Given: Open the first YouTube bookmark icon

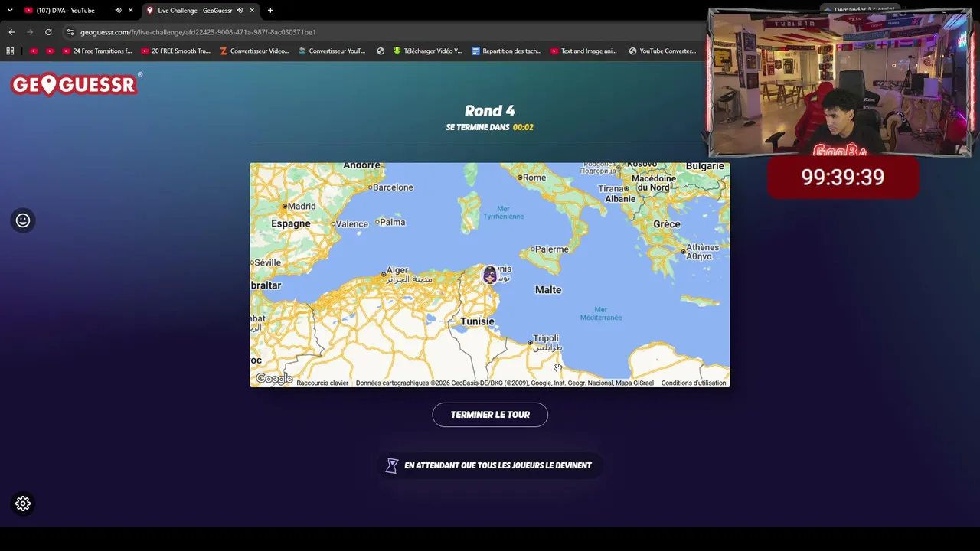Looking at the screenshot, I should pyautogui.click(x=33, y=51).
